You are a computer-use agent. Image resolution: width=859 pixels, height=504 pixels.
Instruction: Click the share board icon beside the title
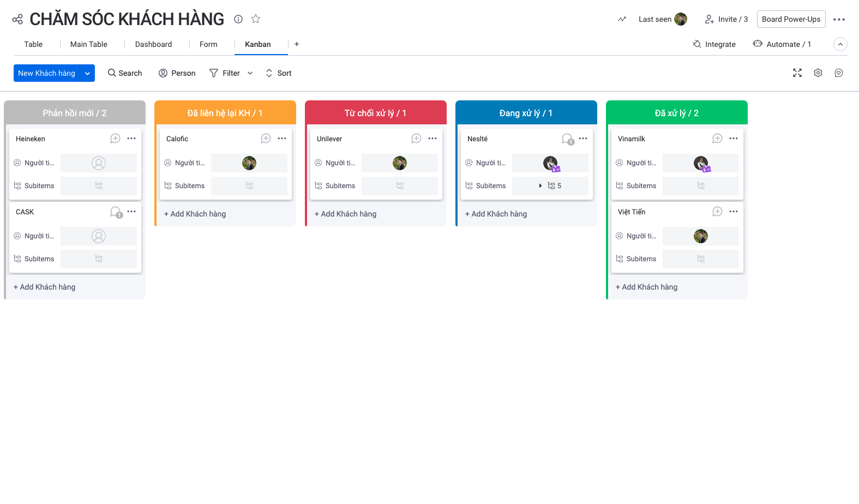coord(17,19)
